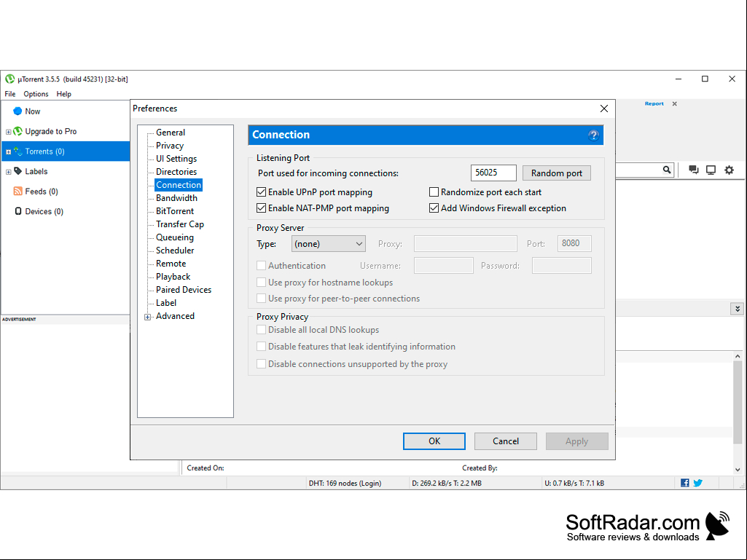Open the proxy Type dropdown
This screenshot has height=560, width=747.
click(328, 244)
